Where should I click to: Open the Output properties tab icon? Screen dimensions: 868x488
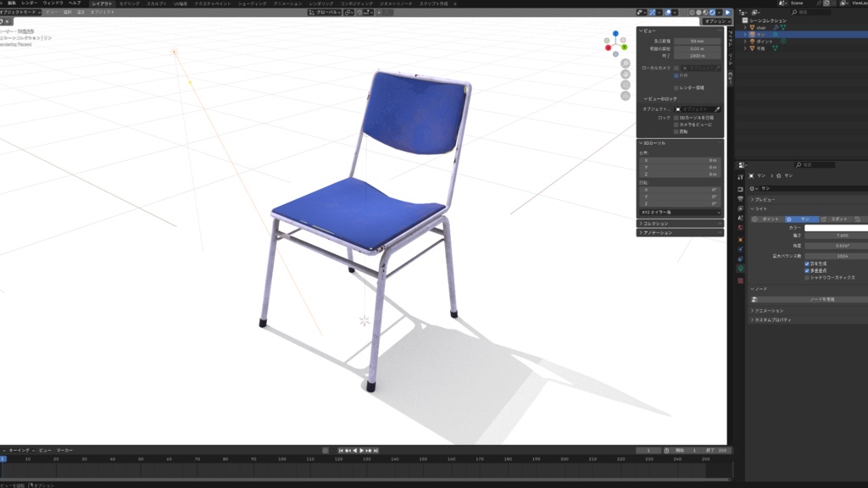click(x=741, y=198)
